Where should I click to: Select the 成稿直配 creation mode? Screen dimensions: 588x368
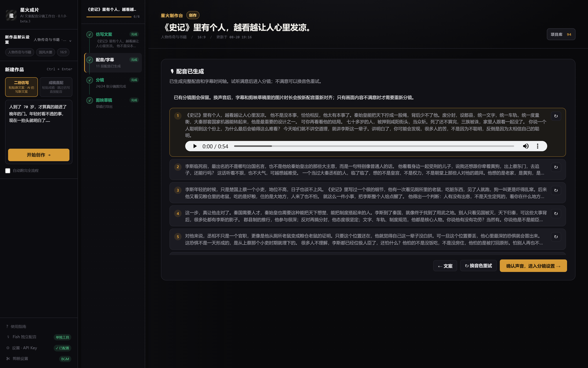(56, 87)
